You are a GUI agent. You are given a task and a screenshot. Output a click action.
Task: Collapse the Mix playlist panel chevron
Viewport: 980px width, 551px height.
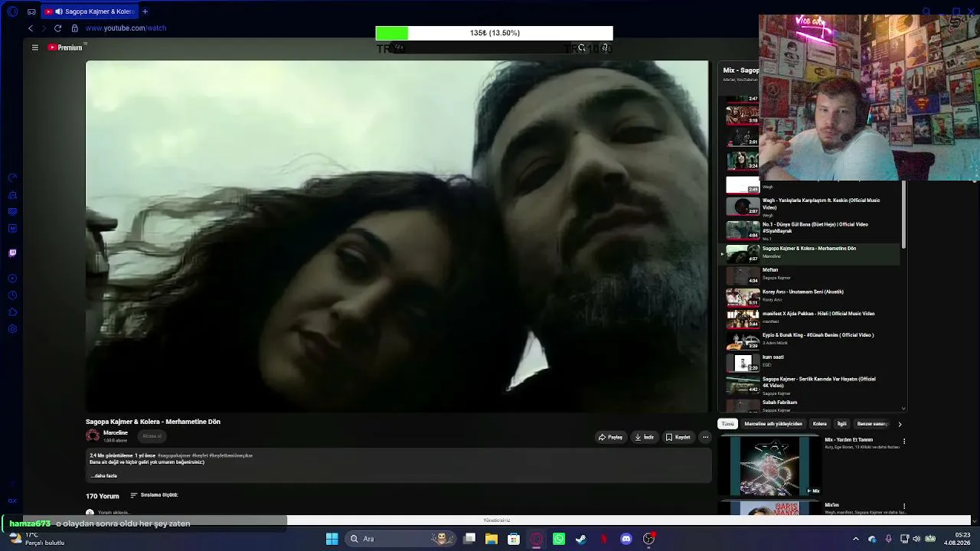click(x=903, y=409)
